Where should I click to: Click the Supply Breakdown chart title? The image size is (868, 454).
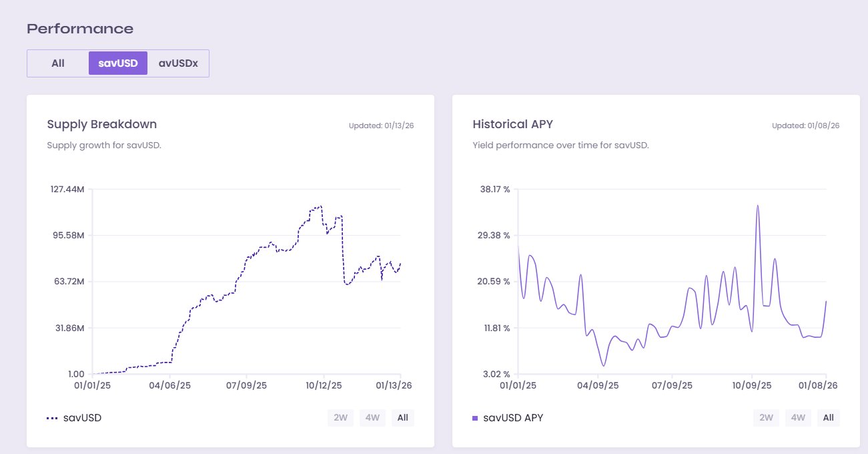click(x=102, y=124)
